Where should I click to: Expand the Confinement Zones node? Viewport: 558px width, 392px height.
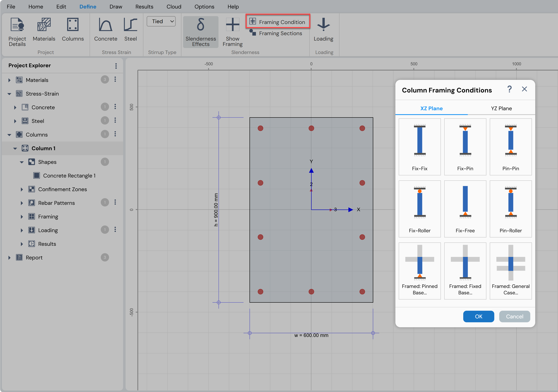22,189
